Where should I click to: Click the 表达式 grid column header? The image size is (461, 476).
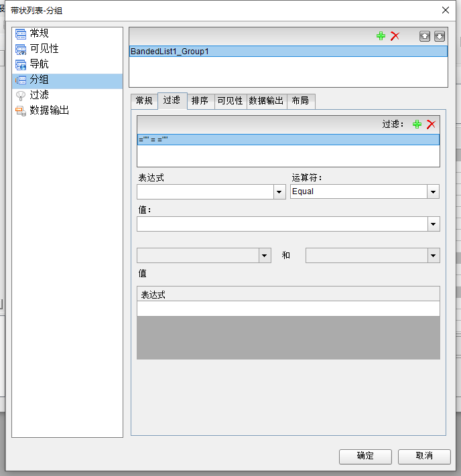(288, 294)
